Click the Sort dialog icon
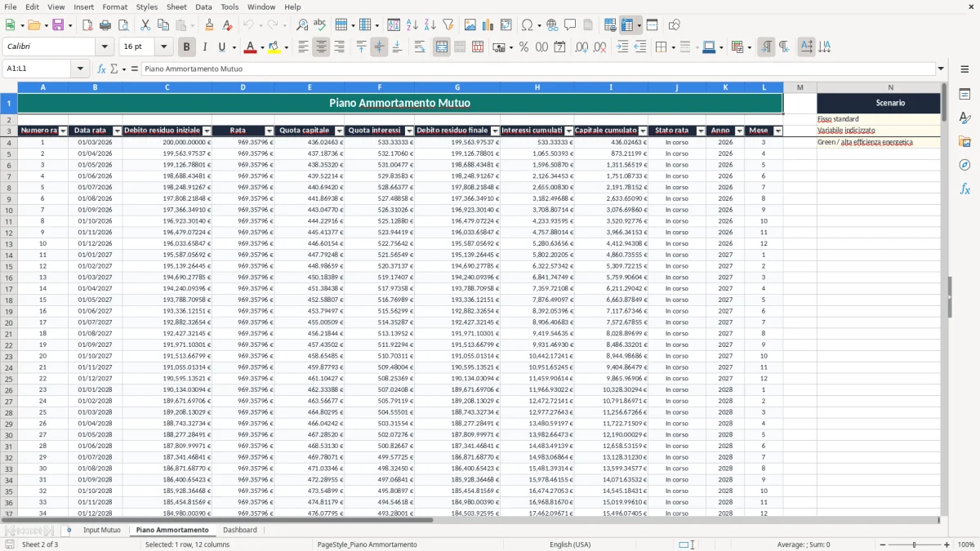 click(x=394, y=25)
